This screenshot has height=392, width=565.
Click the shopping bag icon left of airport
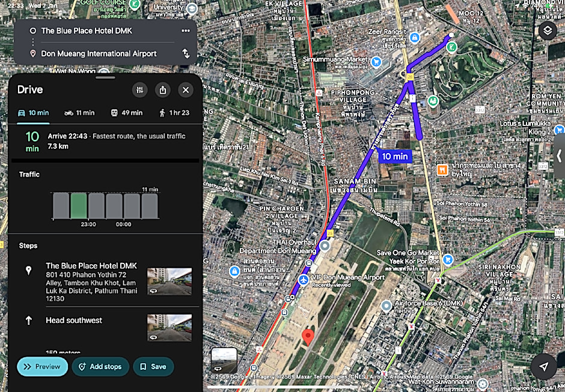tap(234, 271)
